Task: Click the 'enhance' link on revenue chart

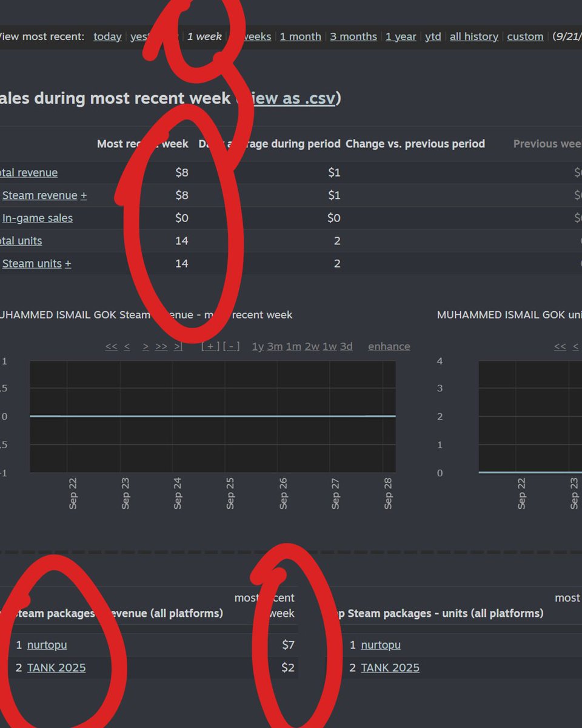Action: (389, 346)
